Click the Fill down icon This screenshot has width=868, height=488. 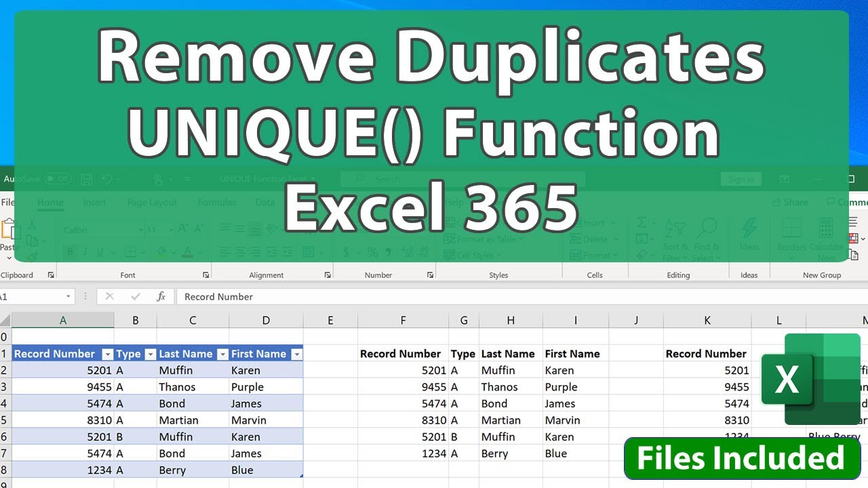pyautogui.click(x=642, y=239)
